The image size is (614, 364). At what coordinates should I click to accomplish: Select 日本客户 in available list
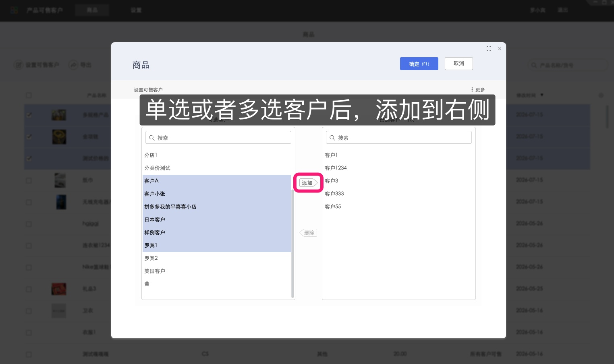(217, 219)
